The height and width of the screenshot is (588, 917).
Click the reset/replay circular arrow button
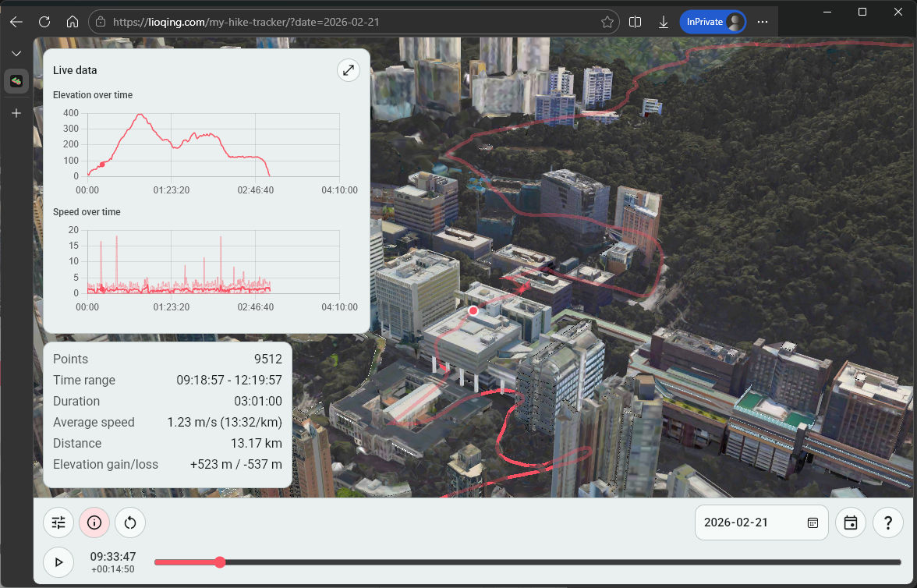click(x=130, y=522)
